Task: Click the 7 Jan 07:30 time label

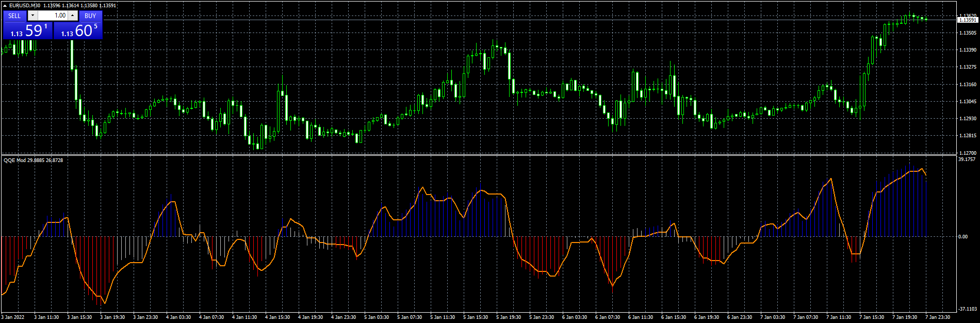Action: coord(806,317)
